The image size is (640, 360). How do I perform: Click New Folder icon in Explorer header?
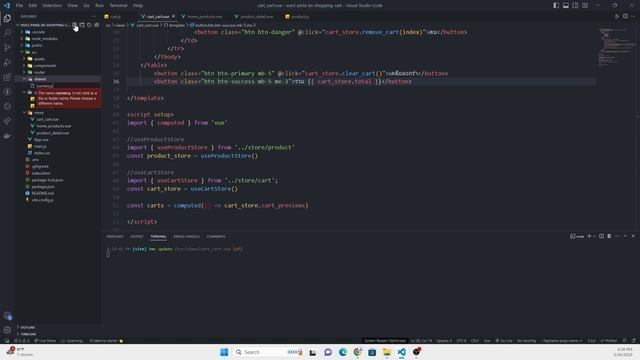click(82, 25)
